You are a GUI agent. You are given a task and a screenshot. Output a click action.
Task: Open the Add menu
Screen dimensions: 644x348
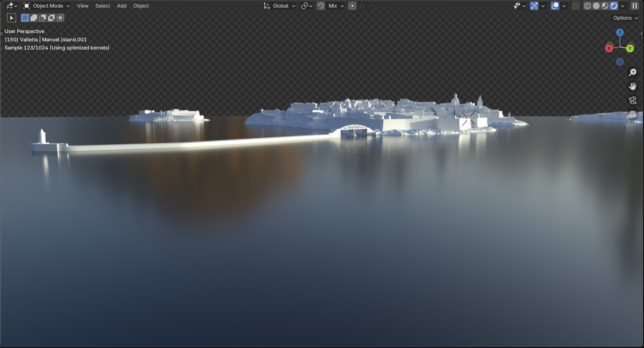[x=121, y=6]
